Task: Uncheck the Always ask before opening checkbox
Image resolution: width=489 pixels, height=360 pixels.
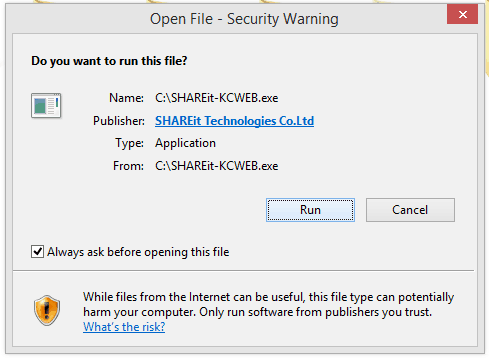Action: [37, 251]
